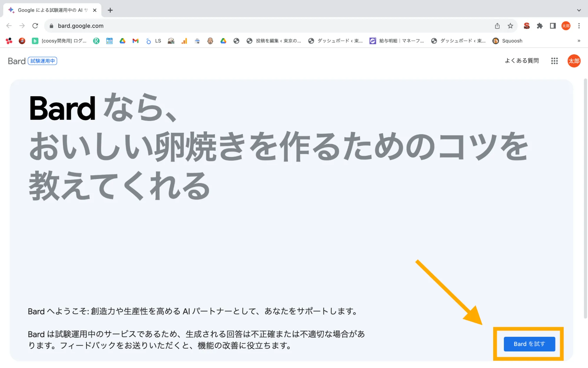Open the "投稿を編集 ‹ 東京の..." bookmark
The image size is (588, 368).
coord(274,41)
